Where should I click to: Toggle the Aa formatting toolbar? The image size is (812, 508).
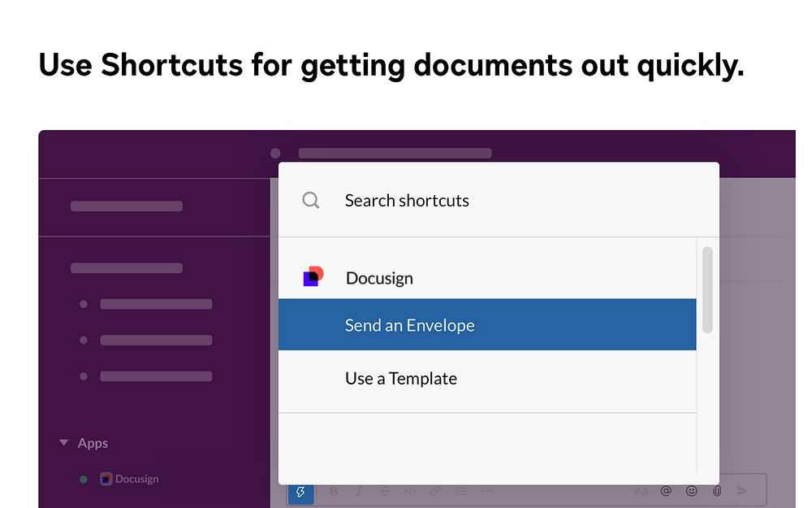(x=641, y=491)
